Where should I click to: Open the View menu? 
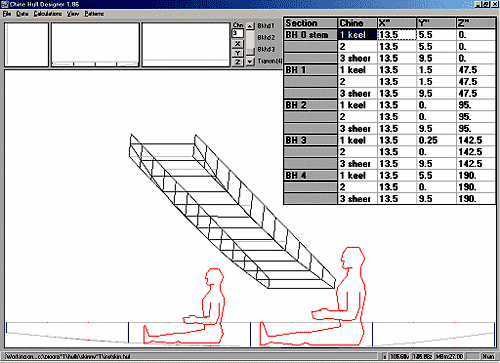[73, 14]
